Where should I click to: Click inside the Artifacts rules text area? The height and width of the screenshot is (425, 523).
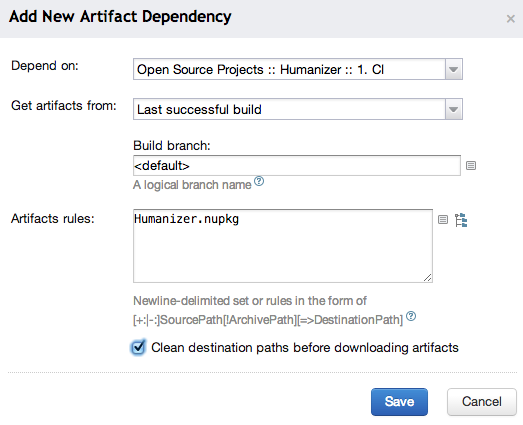click(283, 246)
